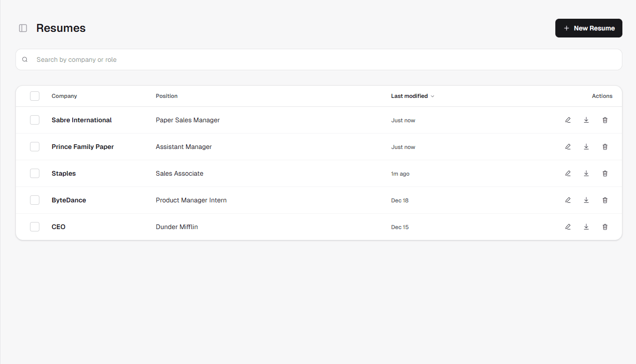
Task: Create a new resume with New Resume button
Action: pyautogui.click(x=589, y=28)
